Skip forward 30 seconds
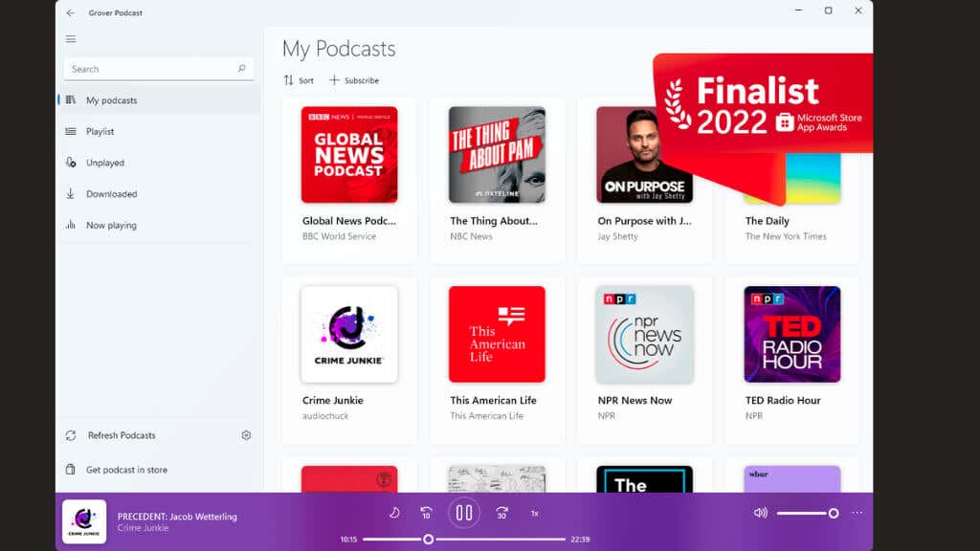 click(501, 513)
